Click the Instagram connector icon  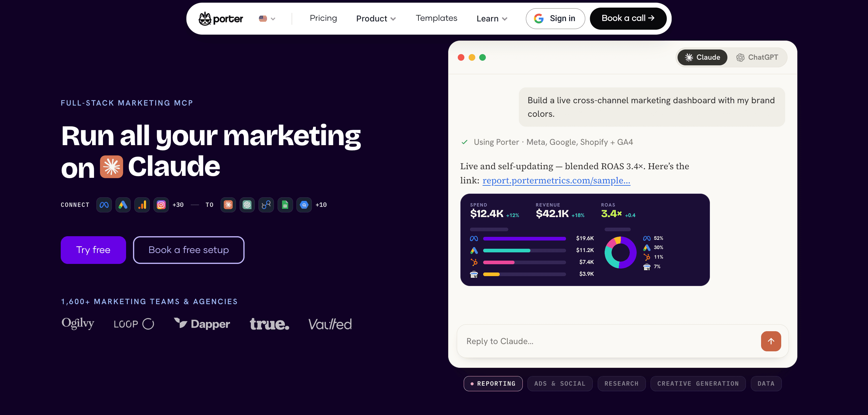(x=161, y=205)
